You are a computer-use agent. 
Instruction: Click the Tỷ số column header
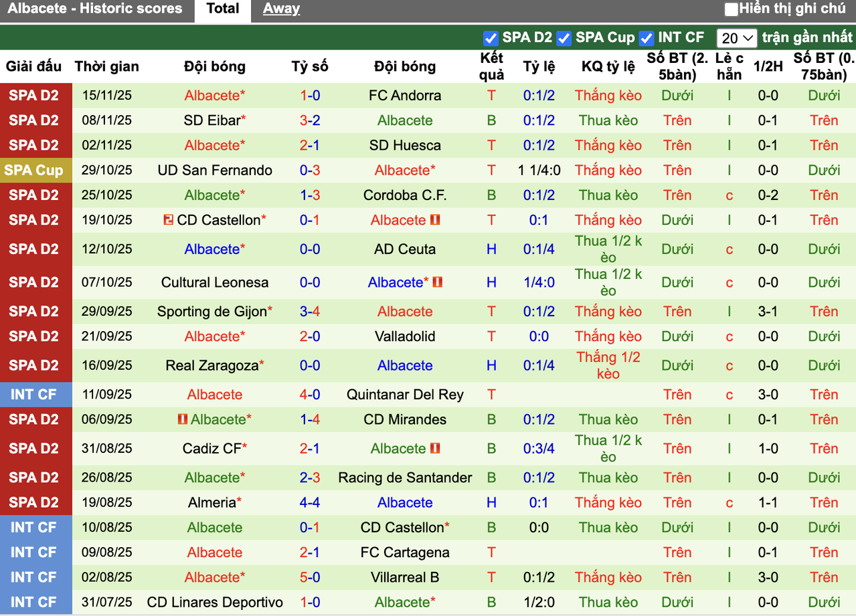310,66
